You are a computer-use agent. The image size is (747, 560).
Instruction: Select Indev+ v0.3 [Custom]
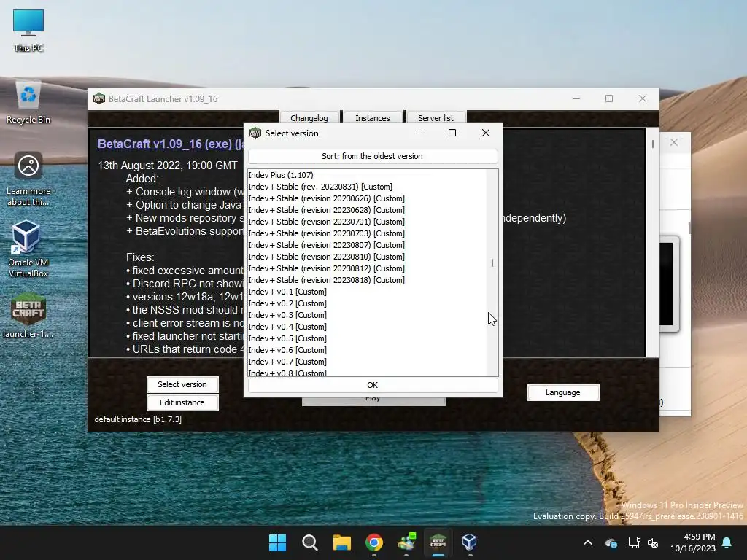[x=367, y=315]
